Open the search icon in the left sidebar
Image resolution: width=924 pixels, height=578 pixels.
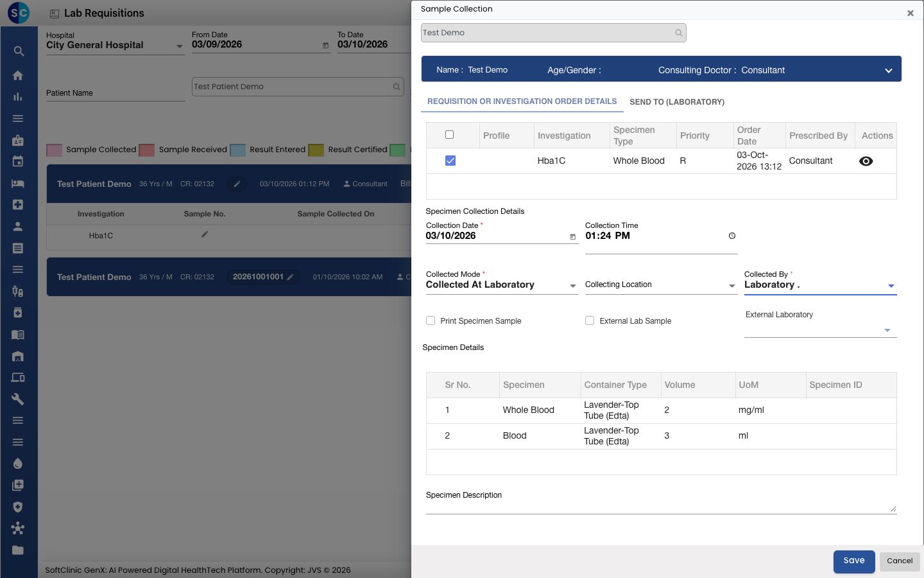(19, 51)
